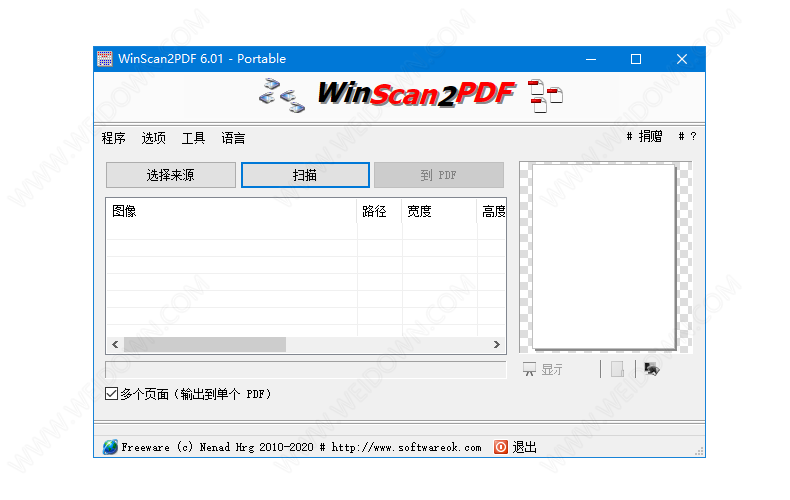Start scanning with the 扫描 button

pos(305,175)
